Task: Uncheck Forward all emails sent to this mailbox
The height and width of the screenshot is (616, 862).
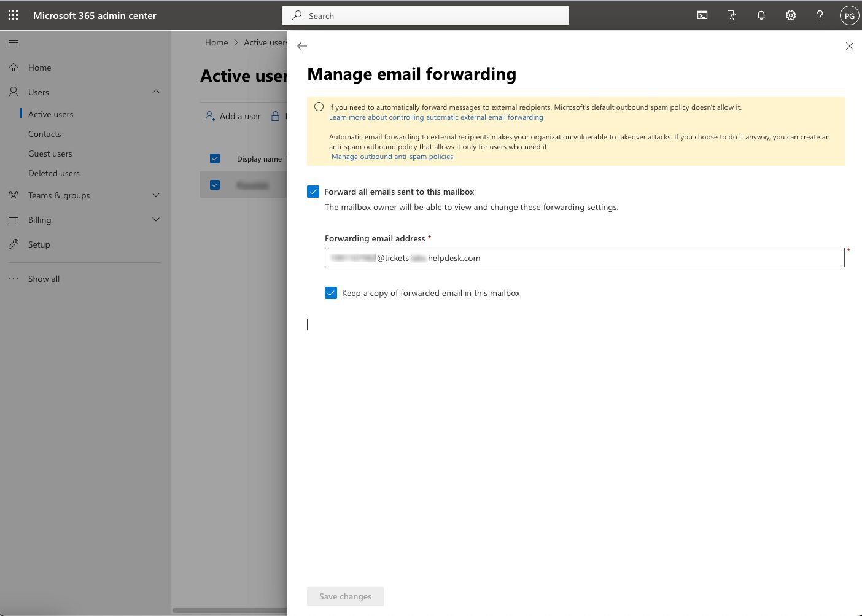Action: pyautogui.click(x=313, y=191)
